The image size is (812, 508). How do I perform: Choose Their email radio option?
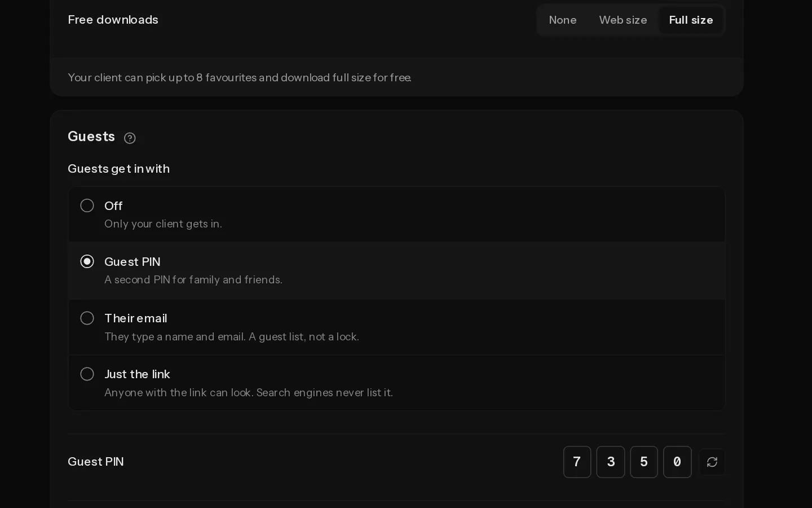[87, 318]
